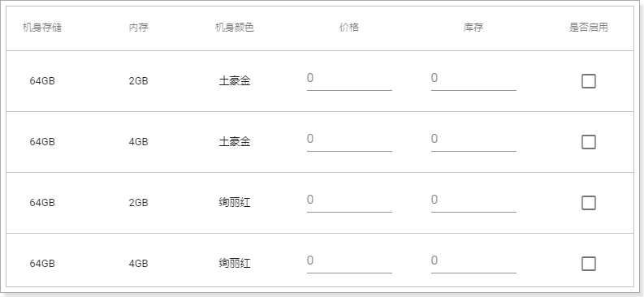Click the 绚丽红 color cell in last row
Image resolution: width=644 pixels, height=297 pixels.
tap(235, 264)
